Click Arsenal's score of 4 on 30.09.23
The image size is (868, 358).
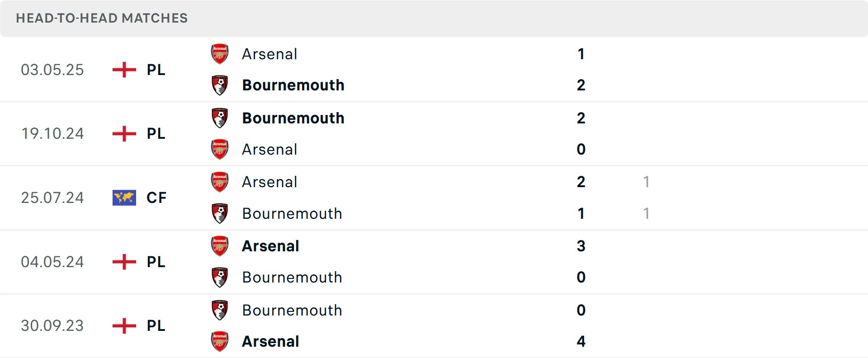pyautogui.click(x=581, y=341)
